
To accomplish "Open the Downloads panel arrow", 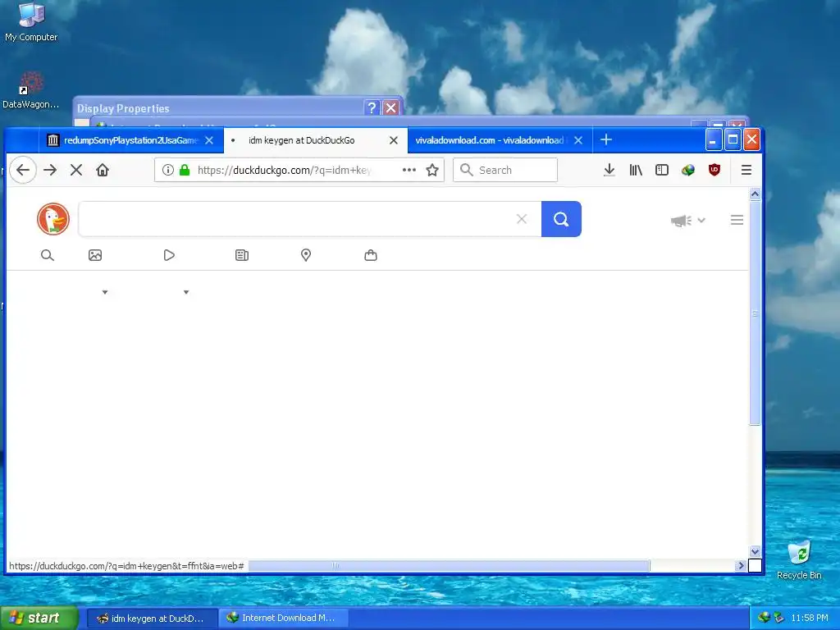I will (609, 170).
